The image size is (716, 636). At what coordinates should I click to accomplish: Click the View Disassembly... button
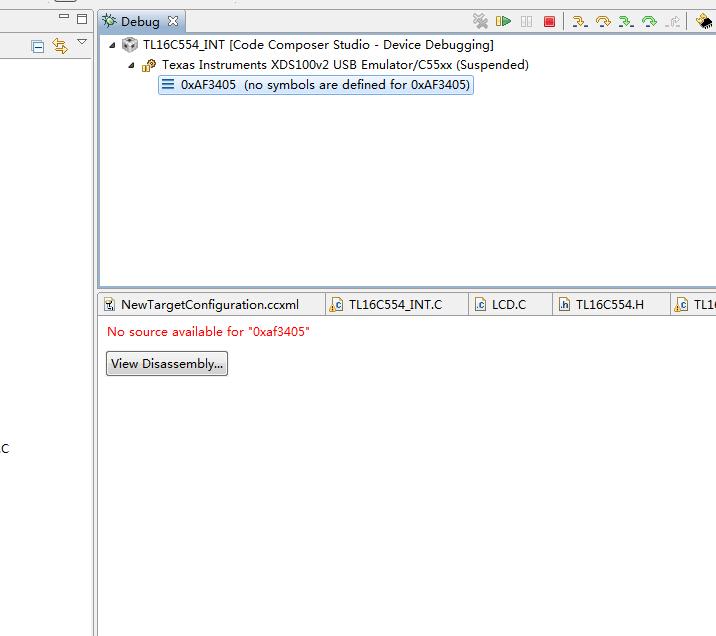[x=167, y=363]
